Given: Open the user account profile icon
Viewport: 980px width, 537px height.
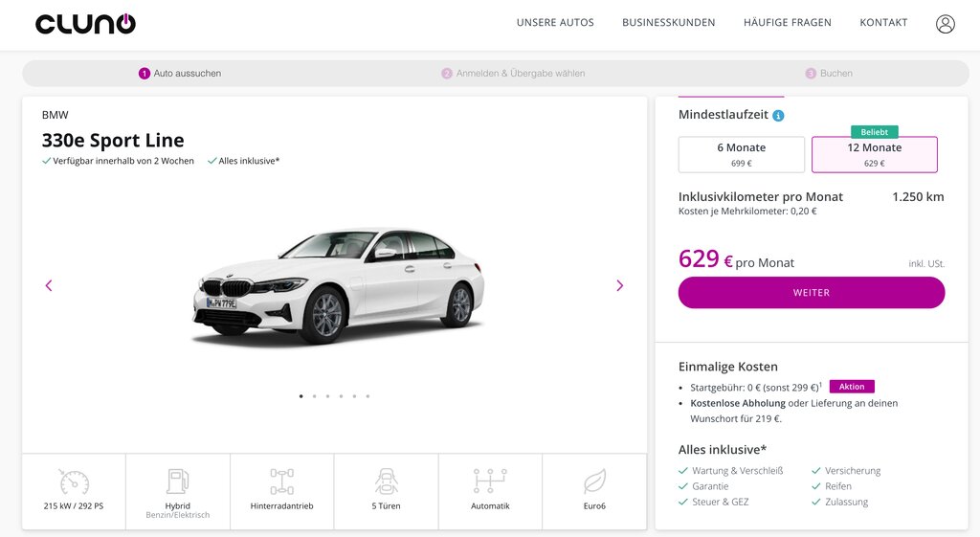Looking at the screenshot, I should click(945, 24).
